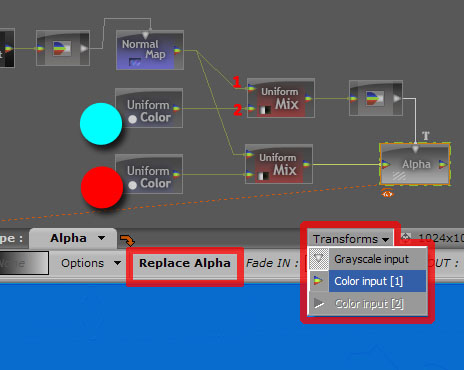Select the Normal Map node
The height and width of the screenshot is (370, 464).
[x=150, y=50]
